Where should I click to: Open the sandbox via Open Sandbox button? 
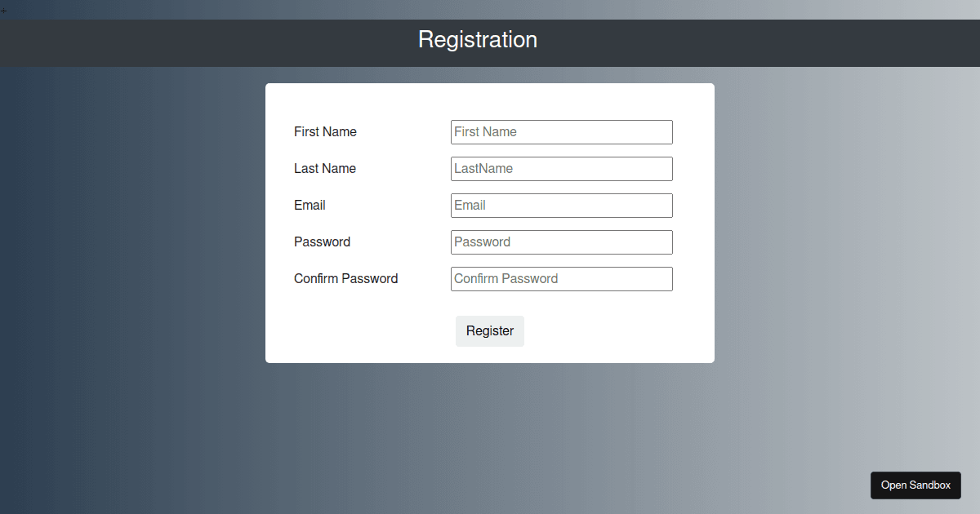915,485
